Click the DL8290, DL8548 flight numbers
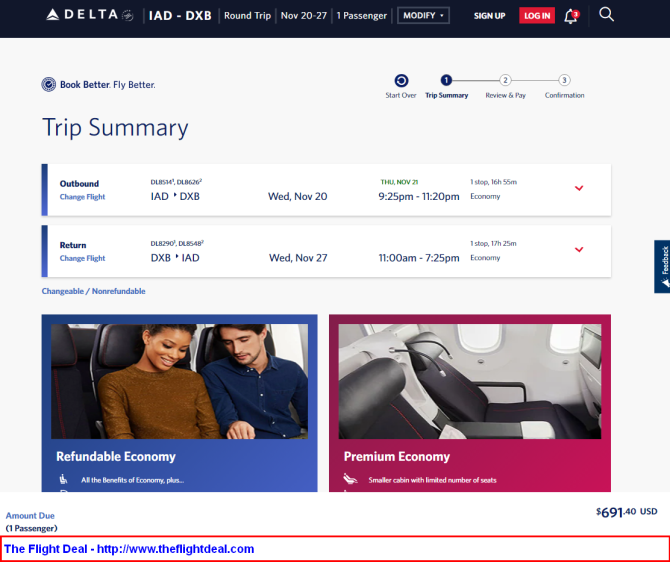 [177, 244]
